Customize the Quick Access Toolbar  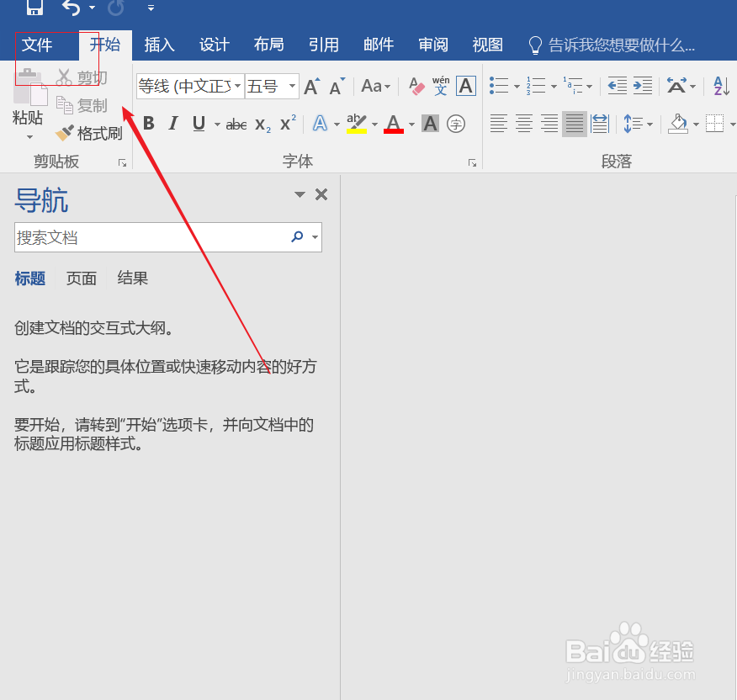point(151,8)
